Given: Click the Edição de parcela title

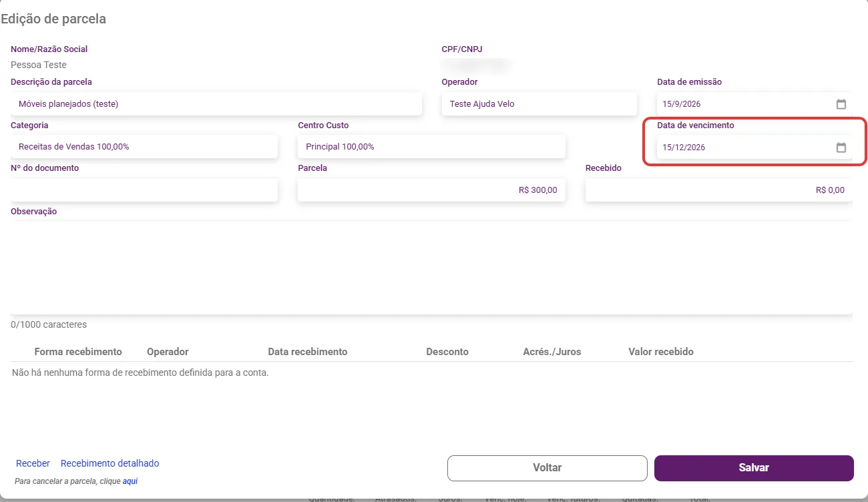Looking at the screenshot, I should click(53, 19).
